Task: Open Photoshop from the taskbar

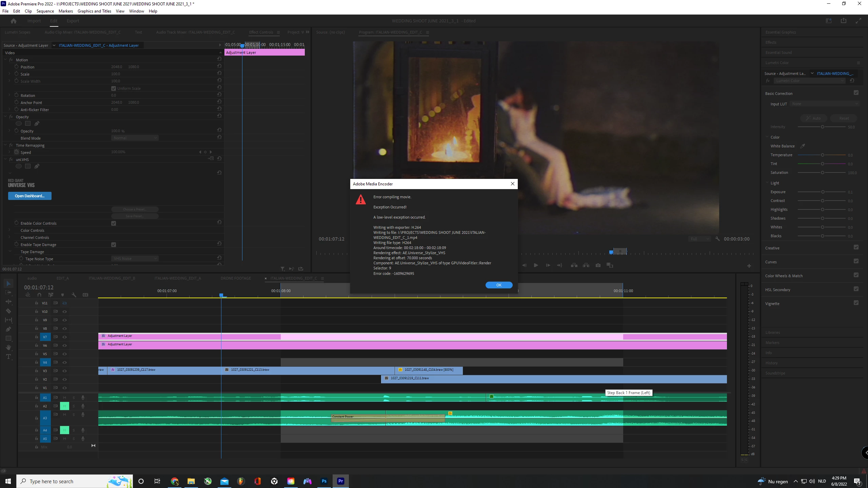Action: pos(324,481)
